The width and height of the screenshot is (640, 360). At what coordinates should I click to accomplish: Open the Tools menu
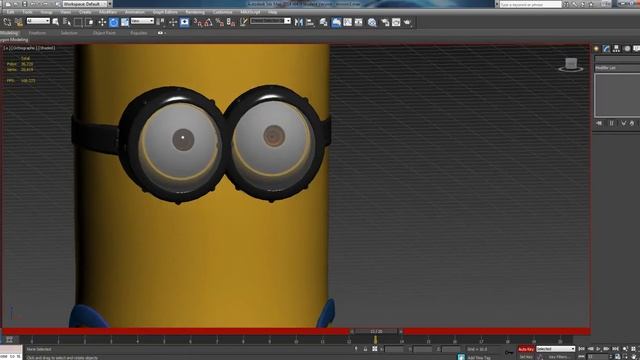(x=27, y=12)
